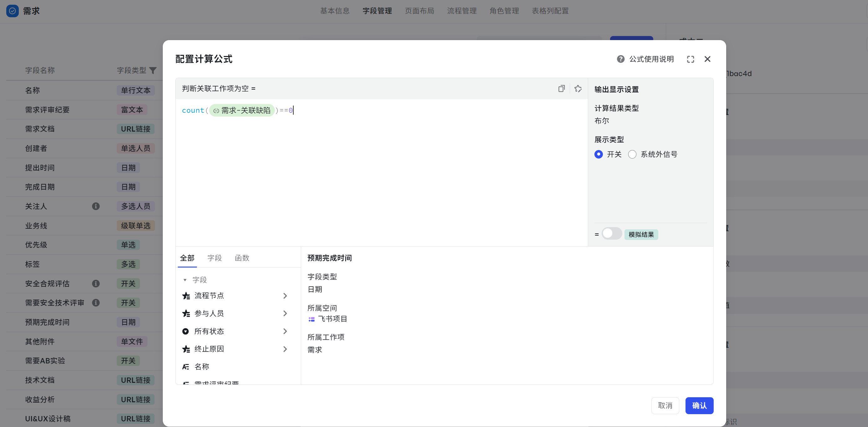Click 需求评审纪要 row in field table
Image resolution: width=868 pixels, height=427 pixels.
click(x=84, y=110)
